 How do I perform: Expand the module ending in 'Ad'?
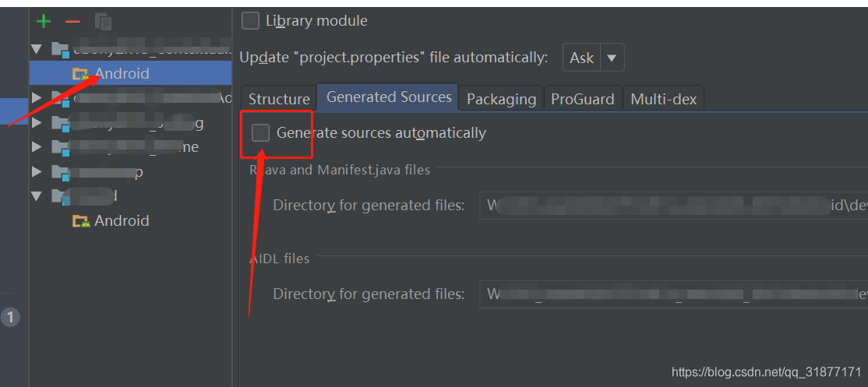point(37,98)
